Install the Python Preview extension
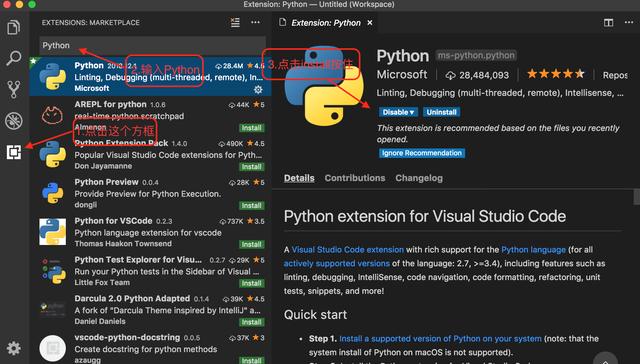 point(251,205)
